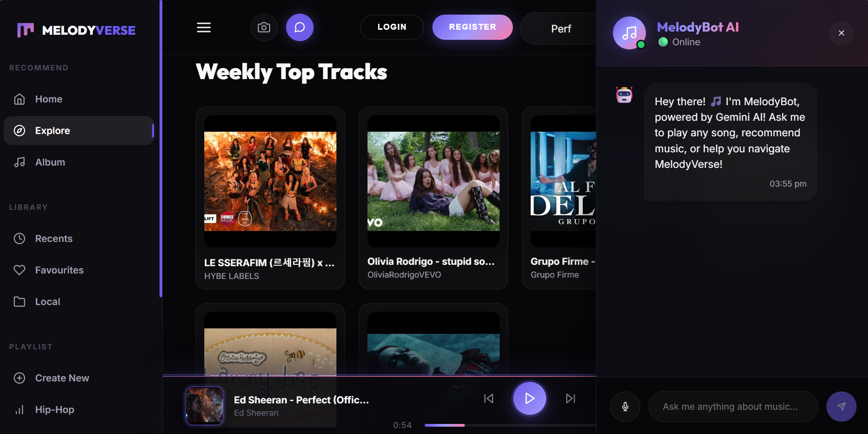Screen dimensions: 868x434
Task: Click the 0:54 elapsed time
Action: point(402,425)
